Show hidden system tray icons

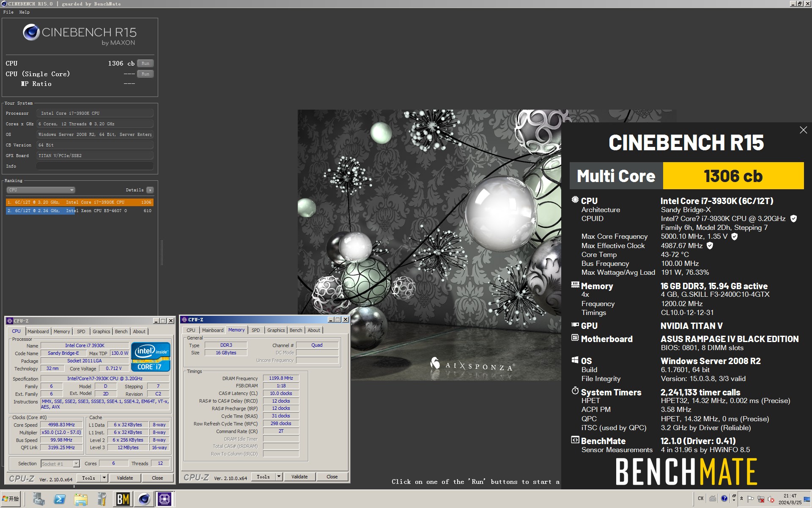[741, 499]
